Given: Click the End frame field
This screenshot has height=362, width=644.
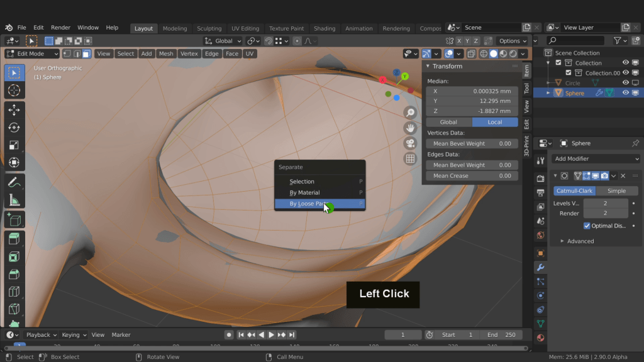Looking at the screenshot, I should [501, 335].
